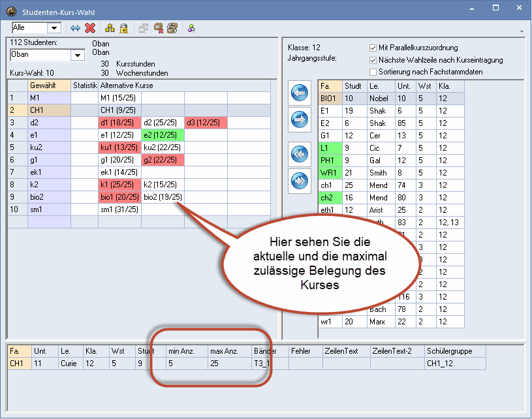This screenshot has height=419, width=532.
Task: Click the Schülergruppe column header
Action: (455, 351)
